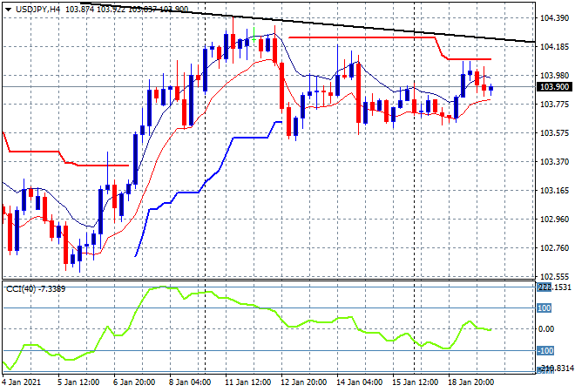Screen dimensions: 575x392
Task: Click the 18 Jan 20:00 time label
Action: pyautogui.click(x=470, y=382)
